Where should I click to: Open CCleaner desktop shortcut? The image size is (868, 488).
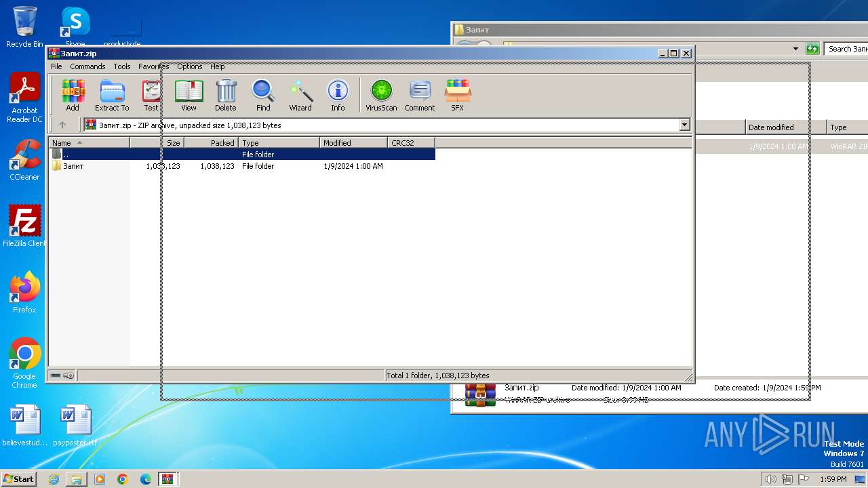click(x=24, y=160)
